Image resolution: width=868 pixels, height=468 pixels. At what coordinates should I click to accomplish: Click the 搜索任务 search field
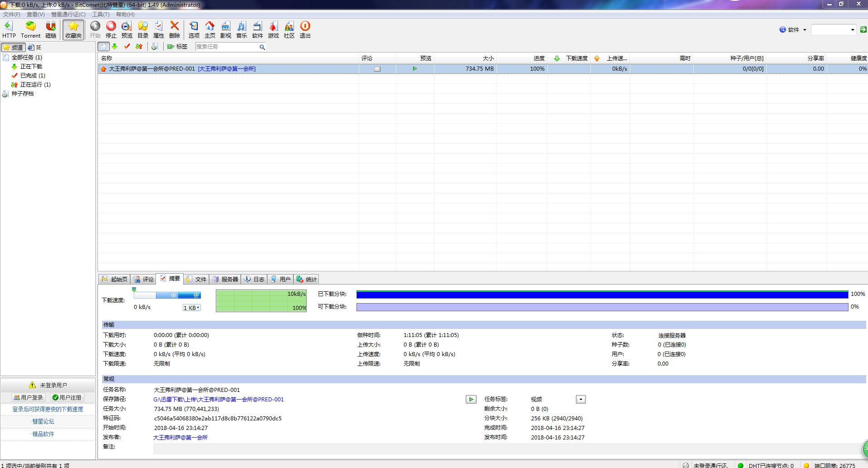point(227,47)
